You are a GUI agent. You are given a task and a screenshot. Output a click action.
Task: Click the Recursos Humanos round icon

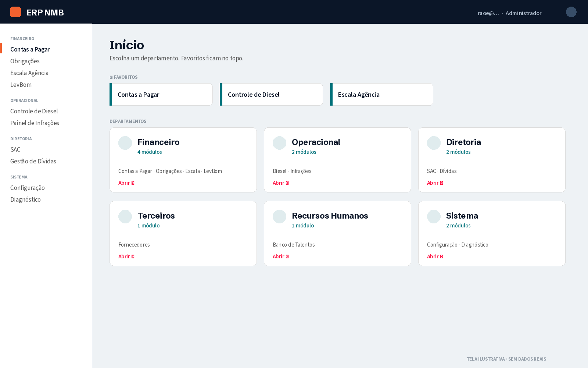279,216
